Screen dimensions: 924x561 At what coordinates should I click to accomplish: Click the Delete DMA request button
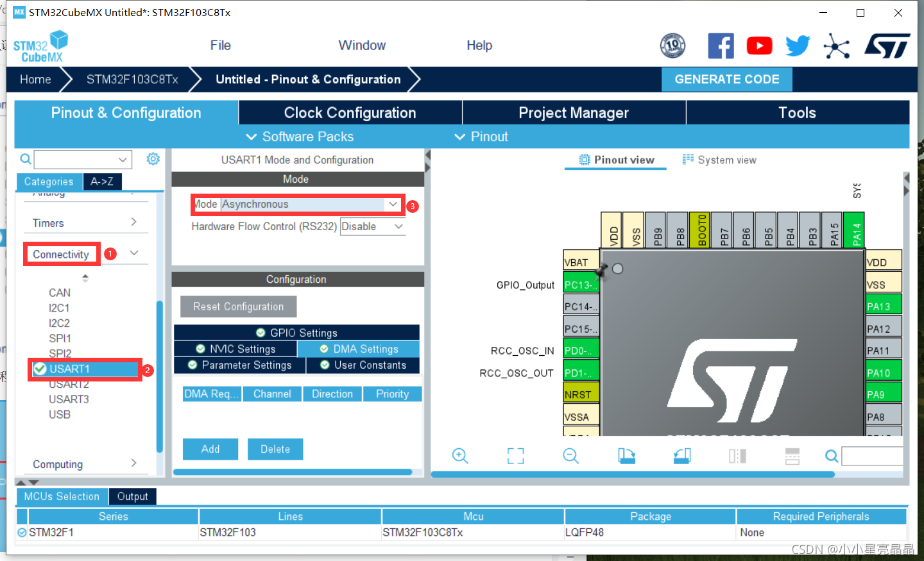coord(275,449)
